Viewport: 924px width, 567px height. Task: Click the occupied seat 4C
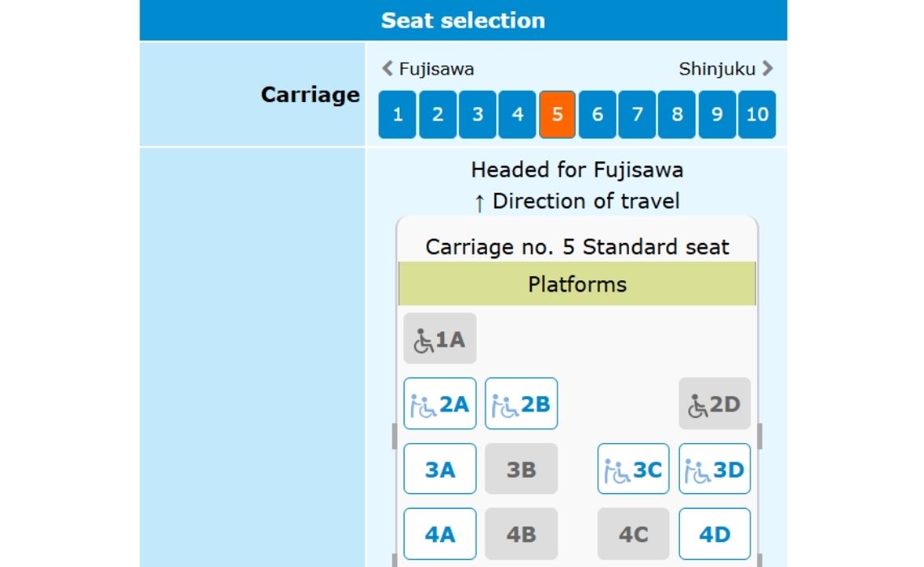click(633, 533)
